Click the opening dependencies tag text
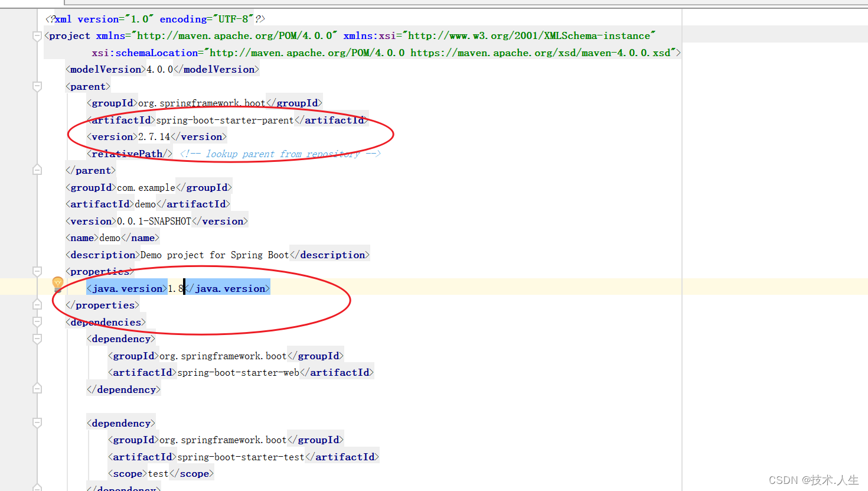 (106, 322)
